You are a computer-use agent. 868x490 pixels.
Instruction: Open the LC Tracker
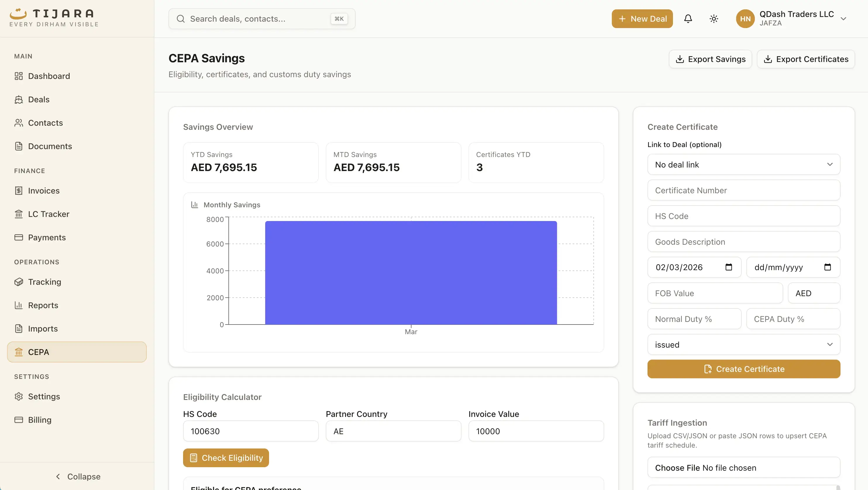click(x=49, y=214)
